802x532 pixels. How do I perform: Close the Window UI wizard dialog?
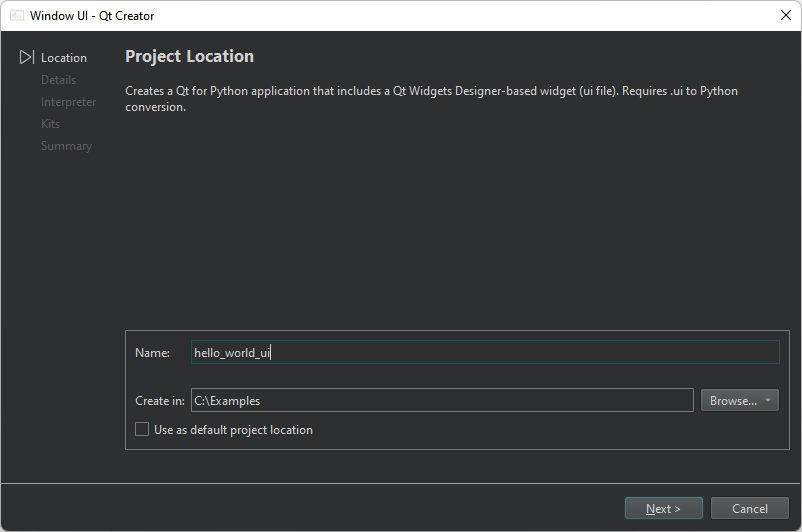[x=785, y=16]
